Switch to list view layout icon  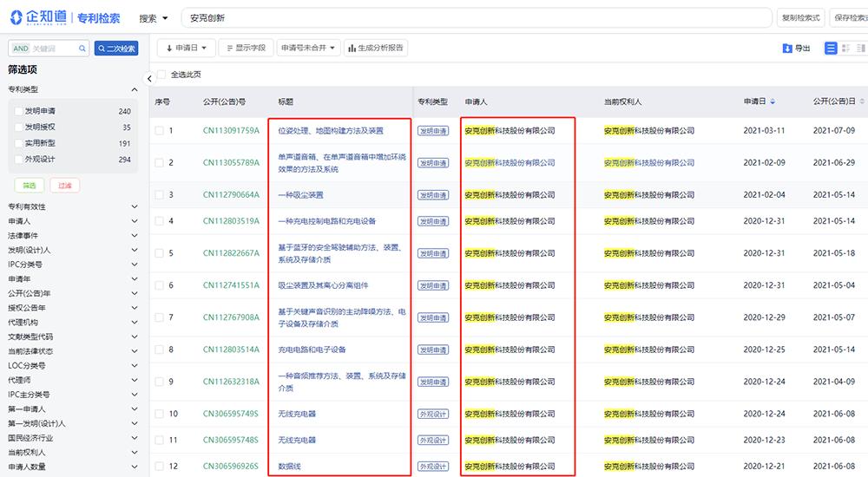point(831,49)
